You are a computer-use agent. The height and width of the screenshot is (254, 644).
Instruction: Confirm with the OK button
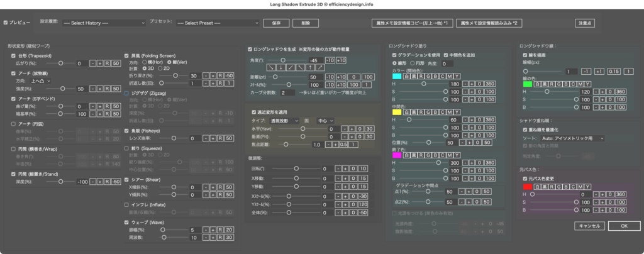click(624, 226)
